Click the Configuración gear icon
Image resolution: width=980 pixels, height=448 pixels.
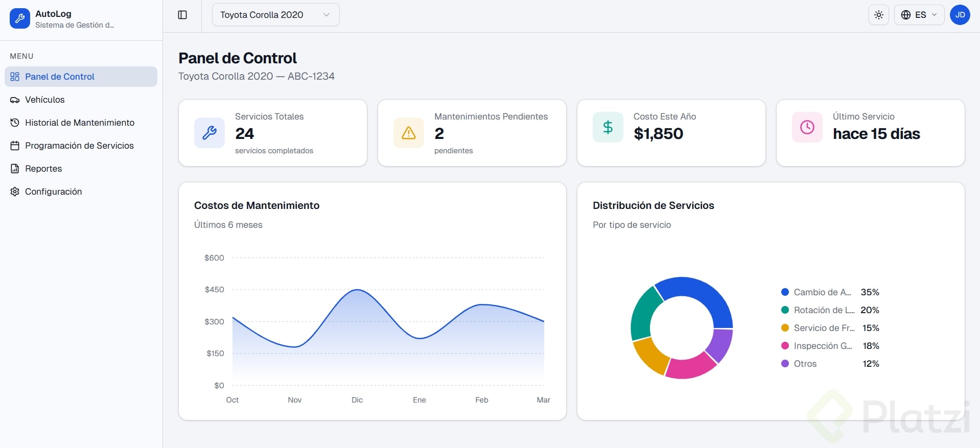(15, 192)
